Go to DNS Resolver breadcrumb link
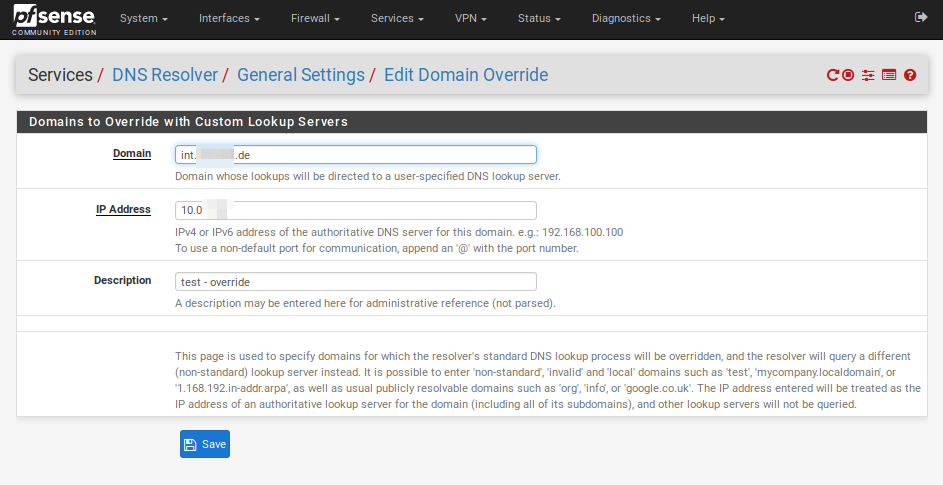 click(x=164, y=75)
